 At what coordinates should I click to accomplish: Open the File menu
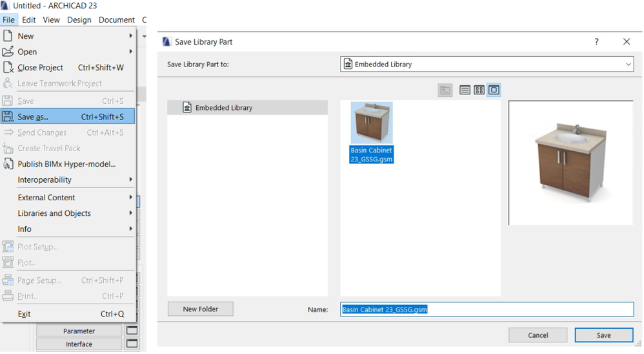[x=8, y=20]
